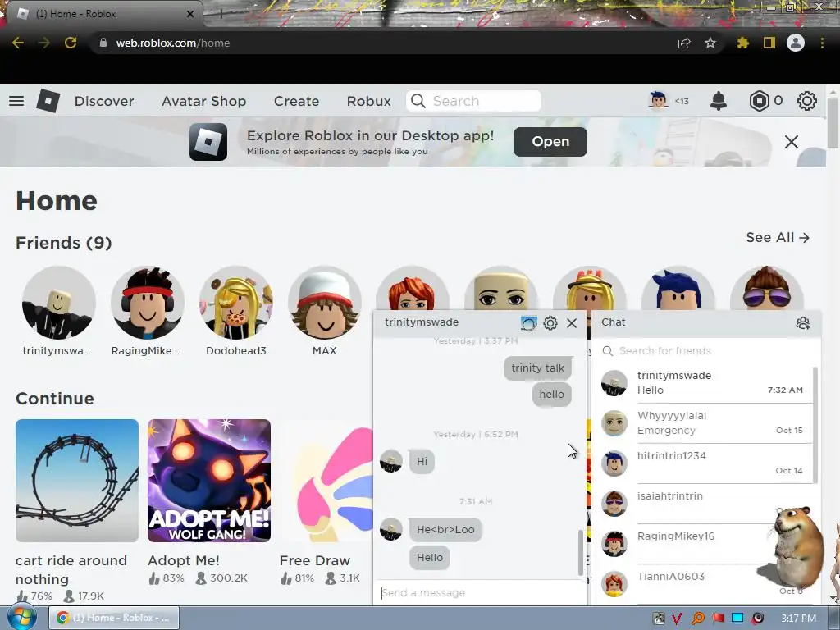Open the Discover menu

click(x=104, y=101)
